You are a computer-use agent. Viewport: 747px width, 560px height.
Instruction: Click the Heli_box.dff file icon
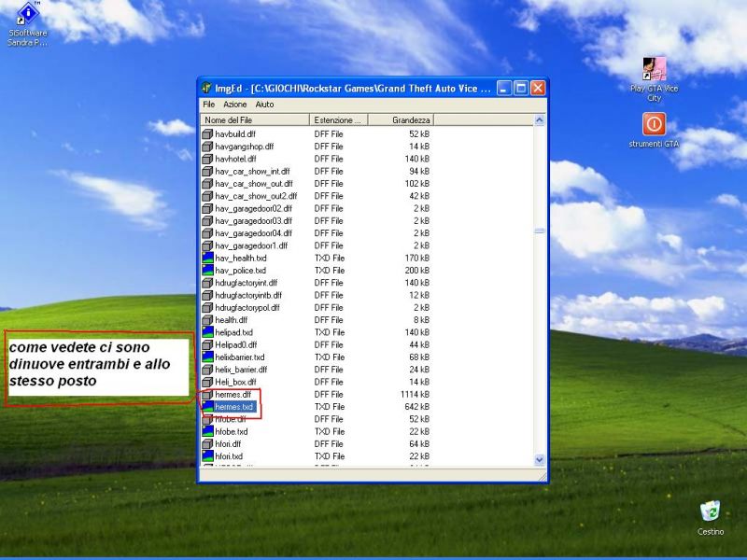[x=207, y=382]
